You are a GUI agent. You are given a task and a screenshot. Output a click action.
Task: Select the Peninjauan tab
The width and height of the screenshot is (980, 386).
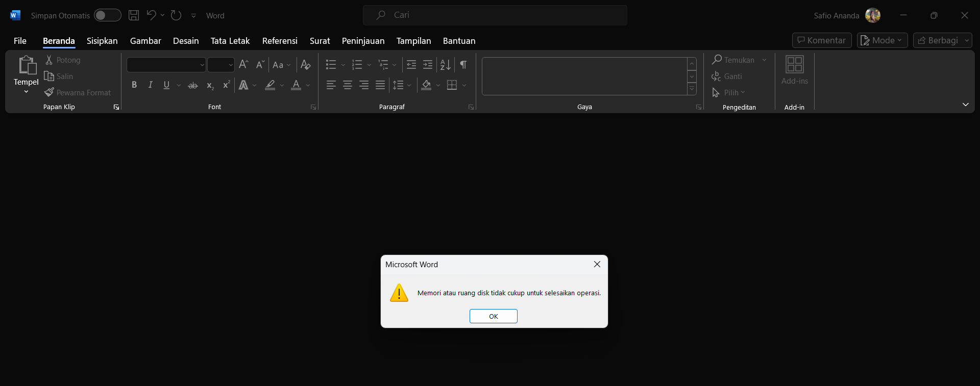click(x=363, y=41)
